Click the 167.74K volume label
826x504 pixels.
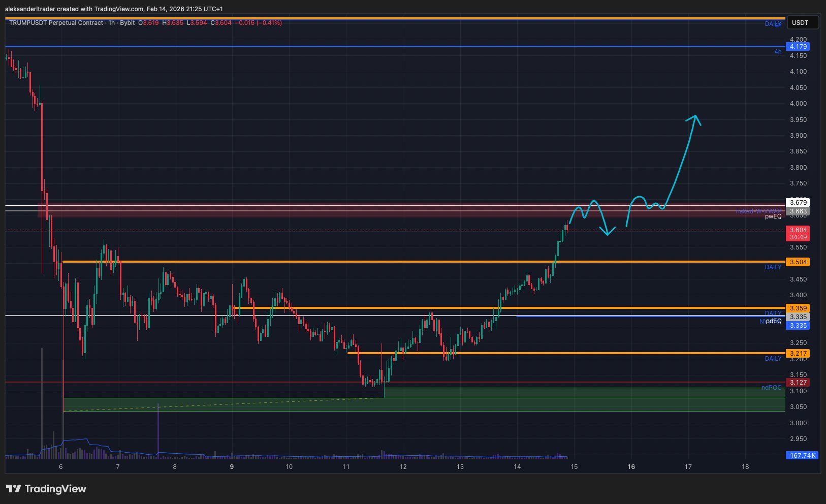pos(803,456)
